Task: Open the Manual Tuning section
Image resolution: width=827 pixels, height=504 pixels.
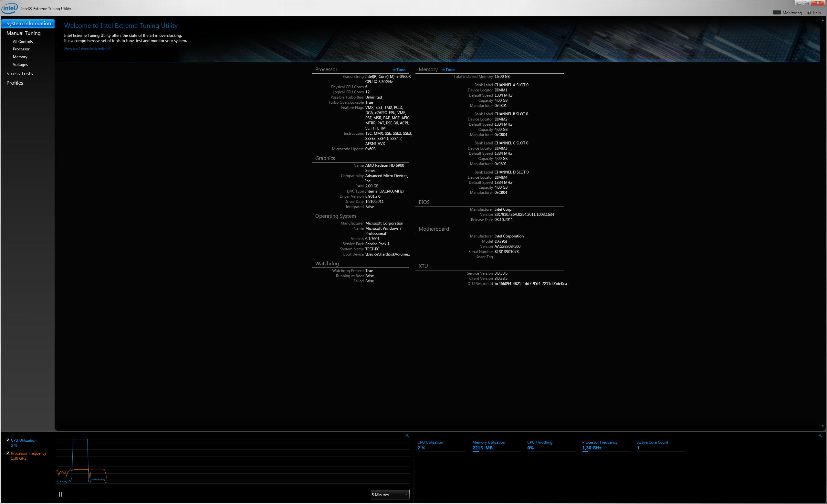Action: pyautogui.click(x=24, y=33)
